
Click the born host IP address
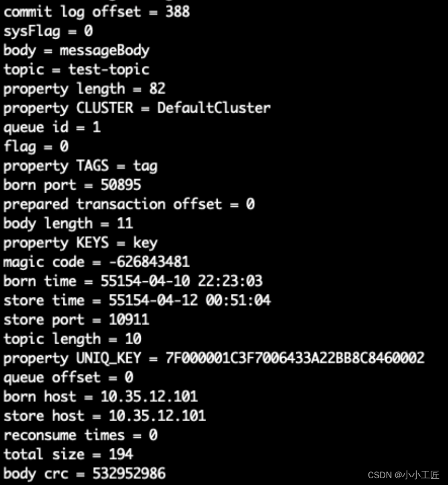tap(149, 396)
